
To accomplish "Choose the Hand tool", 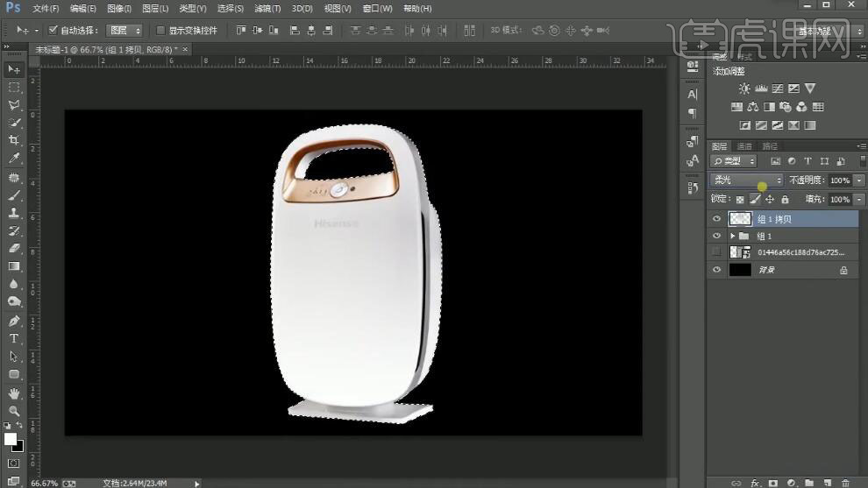I will coord(14,393).
